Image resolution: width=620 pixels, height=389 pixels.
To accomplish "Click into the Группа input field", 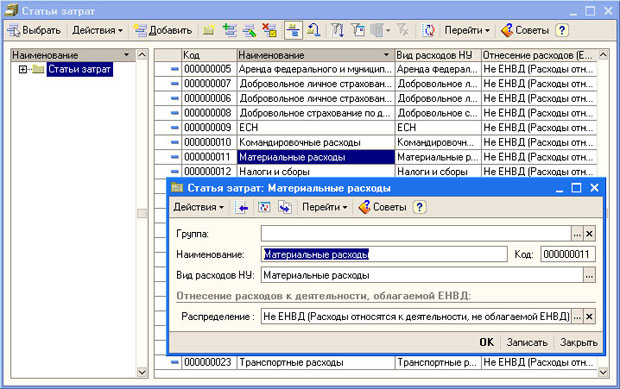I will pos(416,234).
